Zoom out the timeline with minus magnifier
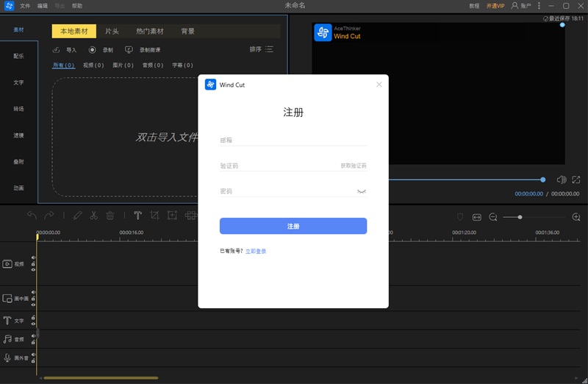 pyautogui.click(x=493, y=217)
